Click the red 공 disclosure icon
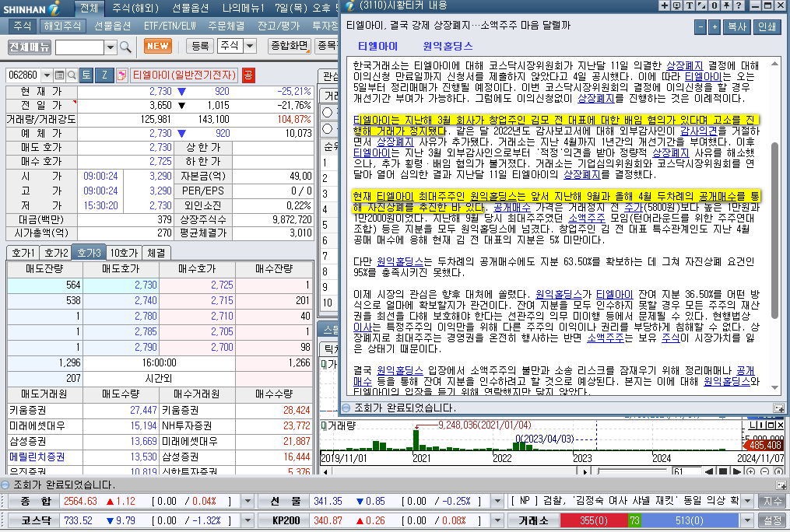790x532 pixels. click(x=248, y=75)
